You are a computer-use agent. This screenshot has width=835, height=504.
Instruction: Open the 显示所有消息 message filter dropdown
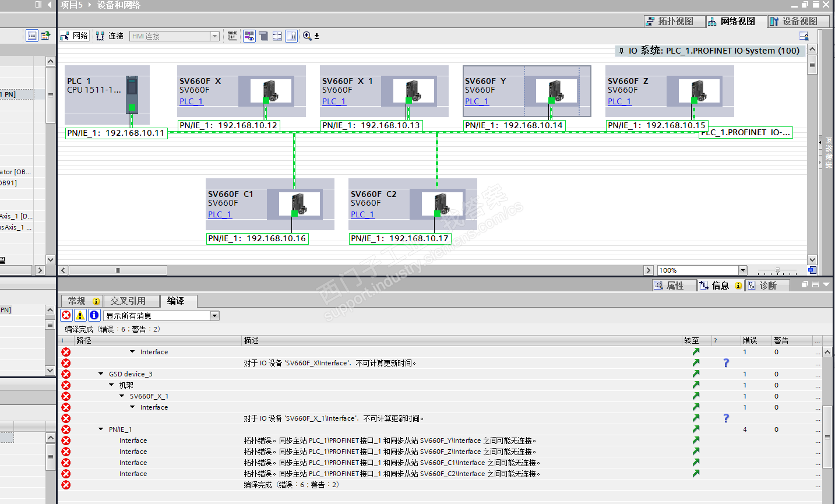tap(214, 316)
